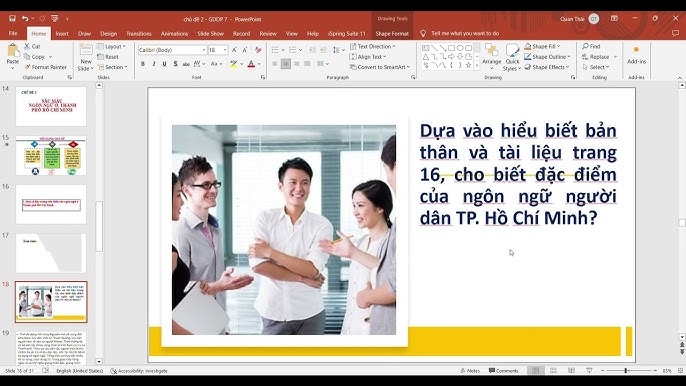This screenshot has width=686, height=386.
Task: Expand the Layout dropdown
Action: coord(111,46)
